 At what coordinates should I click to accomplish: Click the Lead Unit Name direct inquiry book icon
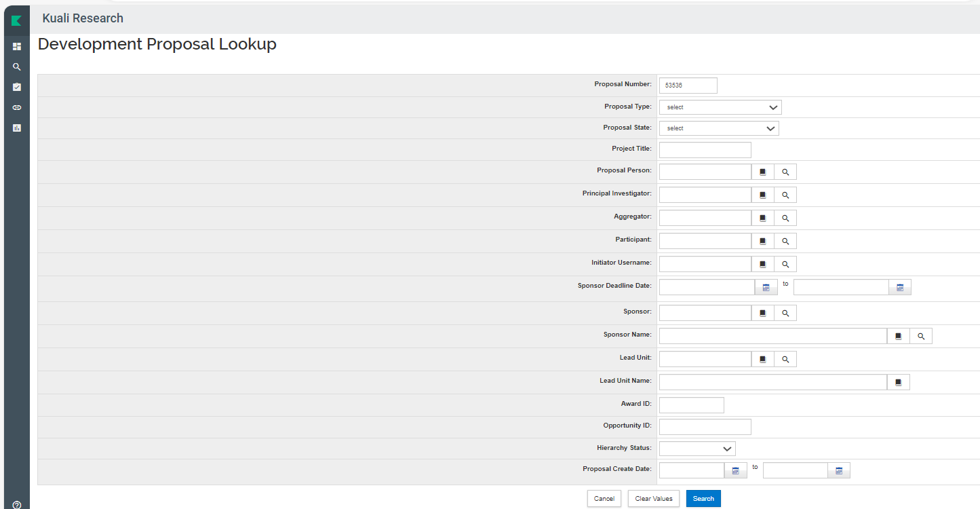tap(899, 383)
